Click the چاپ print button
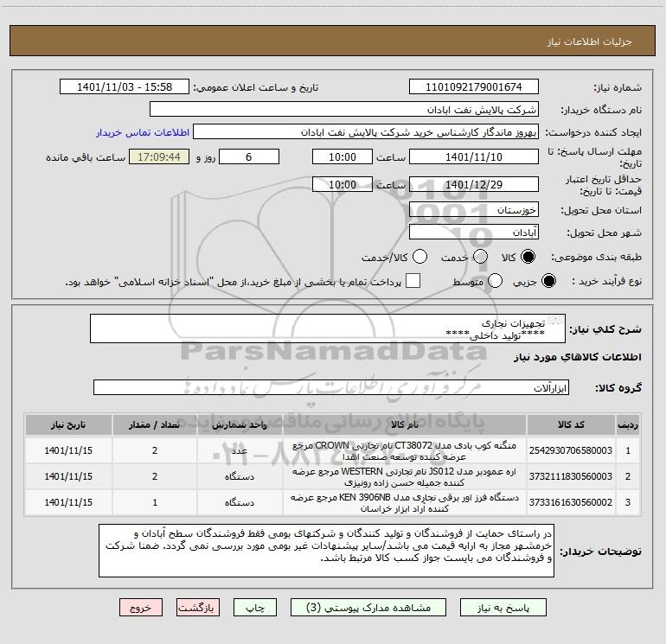Viewport: 666px width, 644px height. coord(255,608)
